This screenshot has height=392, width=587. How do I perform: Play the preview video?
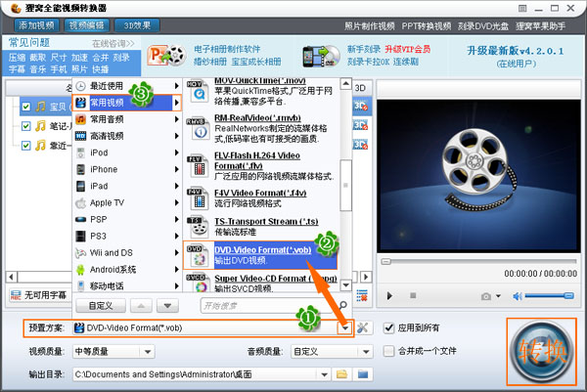pyautogui.click(x=389, y=296)
